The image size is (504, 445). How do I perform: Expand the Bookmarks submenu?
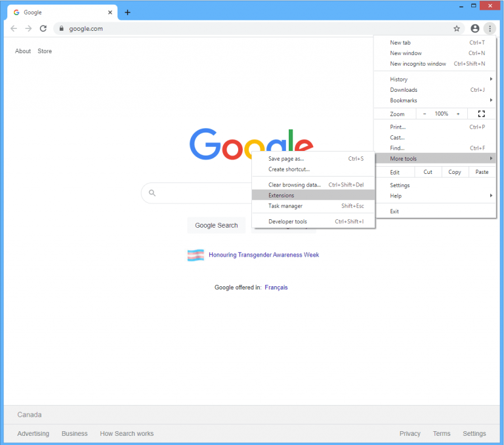435,100
